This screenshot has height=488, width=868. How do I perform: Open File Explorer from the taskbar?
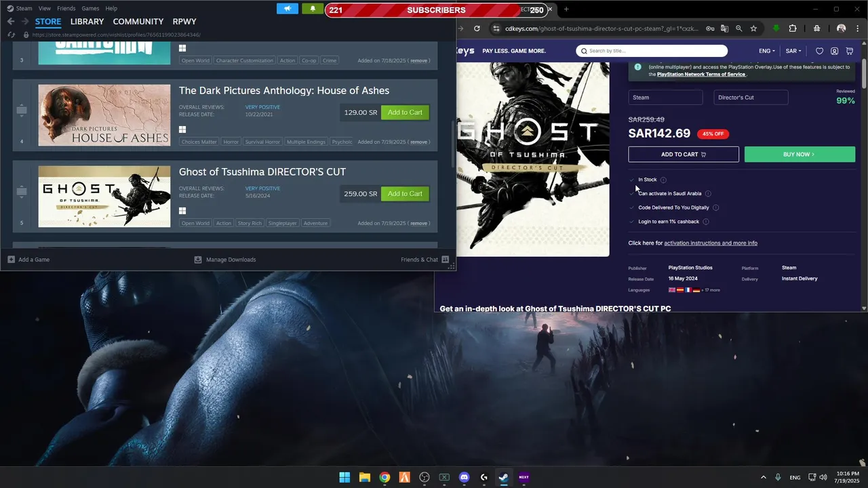tap(364, 477)
